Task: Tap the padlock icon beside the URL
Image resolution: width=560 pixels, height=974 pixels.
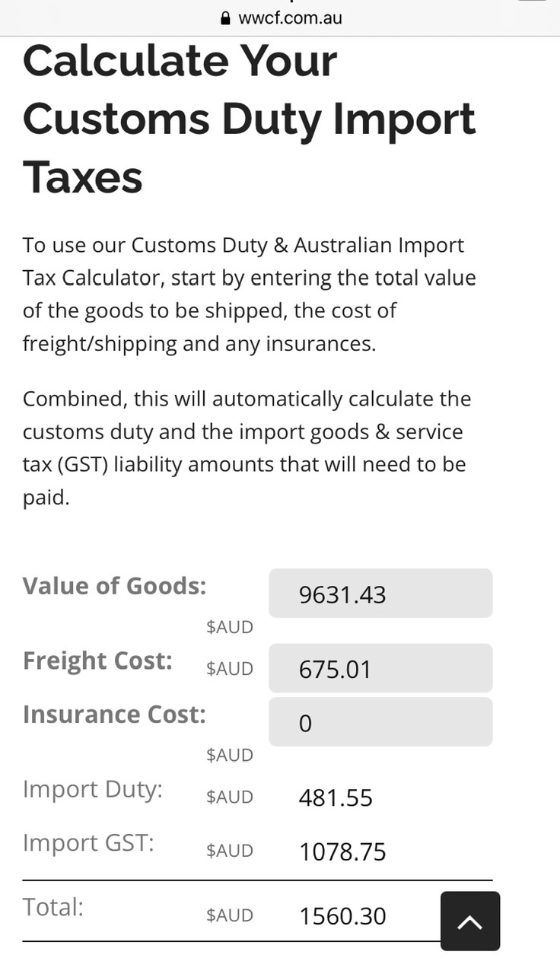Action: 224,18
